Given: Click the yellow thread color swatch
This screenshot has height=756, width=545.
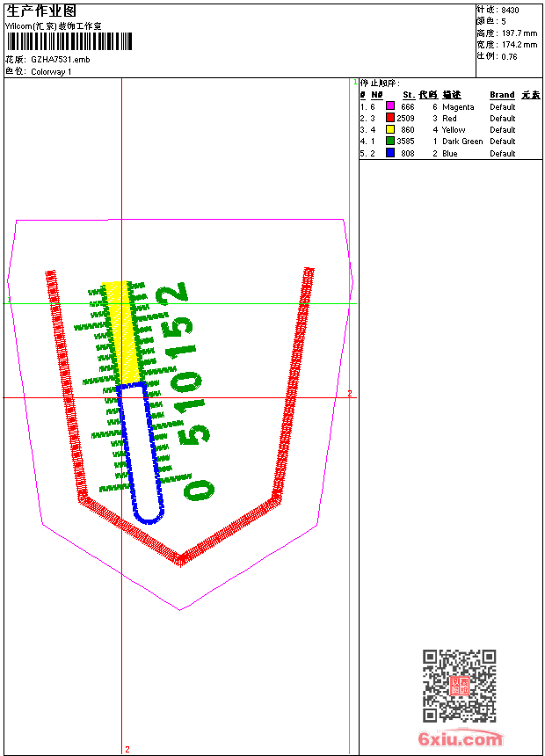Looking at the screenshot, I should 390,129.
